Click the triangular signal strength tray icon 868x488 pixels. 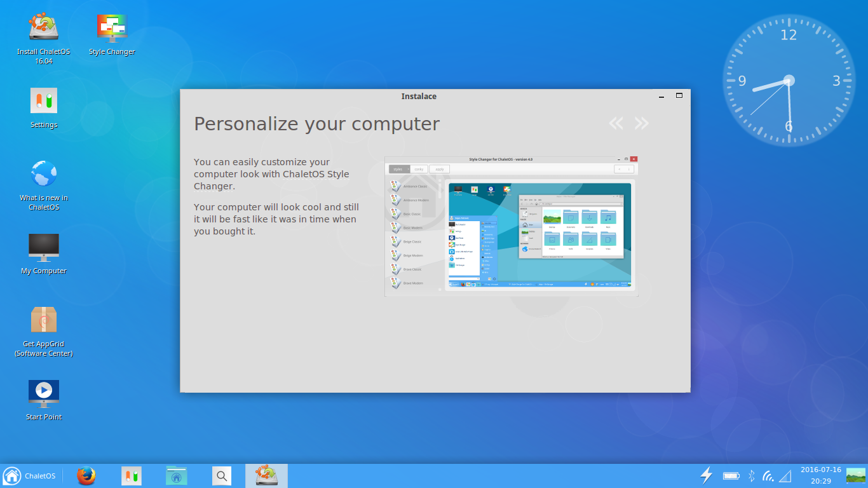(x=785, y=475)
